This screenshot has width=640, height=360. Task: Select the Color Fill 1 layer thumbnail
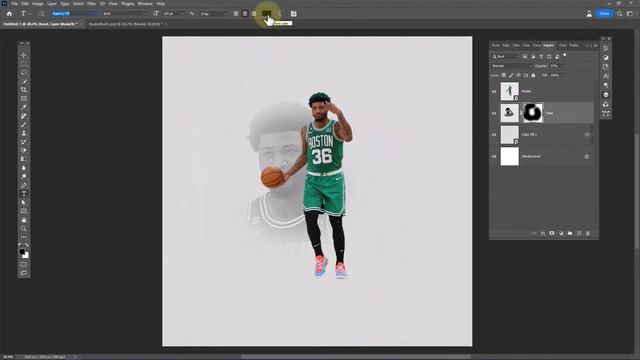pyautogui.click(x=509, y=135)
